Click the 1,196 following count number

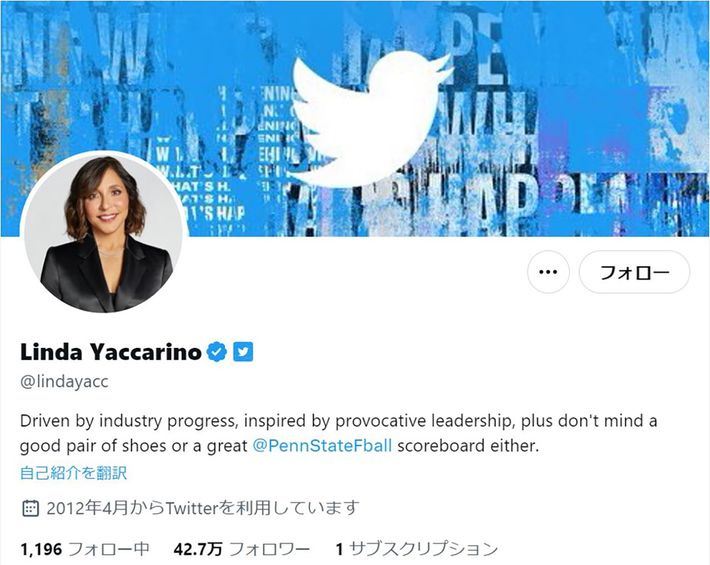(x=41, y=549)
